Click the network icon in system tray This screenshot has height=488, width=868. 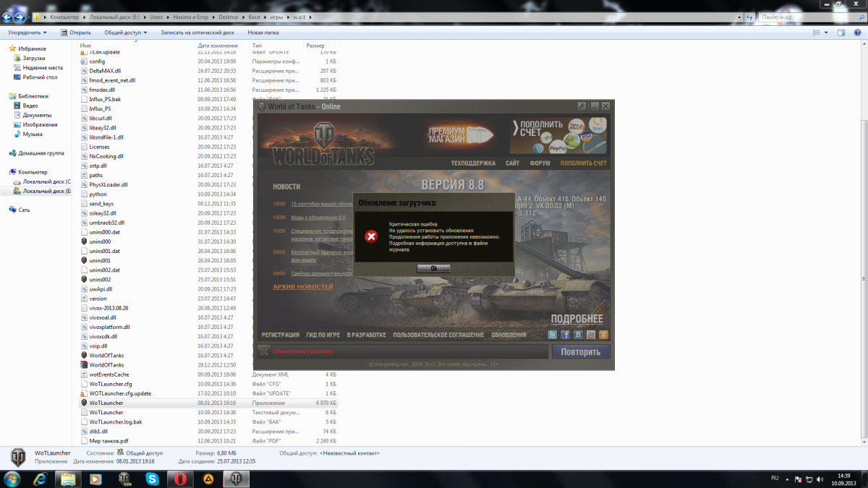pos(808,479)
